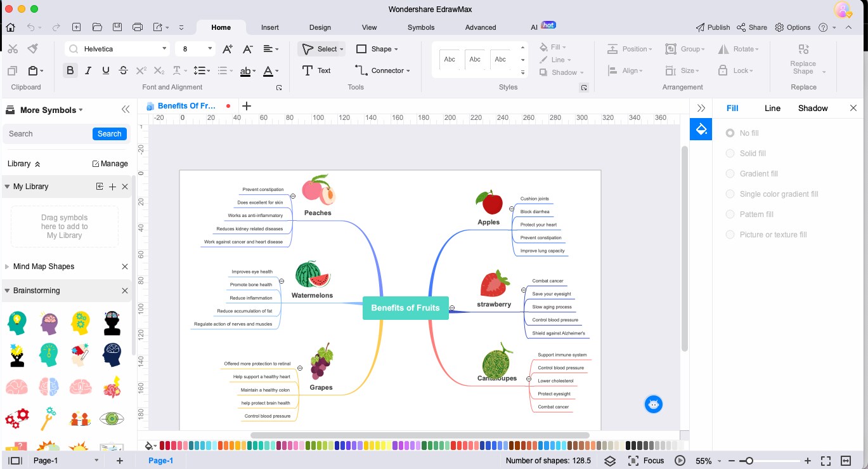Select the Benefits of Fruits central node
The image size is (868, 469).
click(x=405, y=308)
